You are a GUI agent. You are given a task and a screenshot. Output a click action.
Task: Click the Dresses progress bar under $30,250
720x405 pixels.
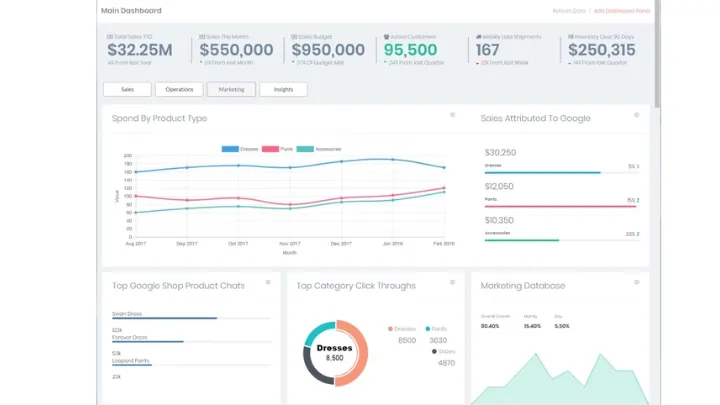click(x=542, y=172)
